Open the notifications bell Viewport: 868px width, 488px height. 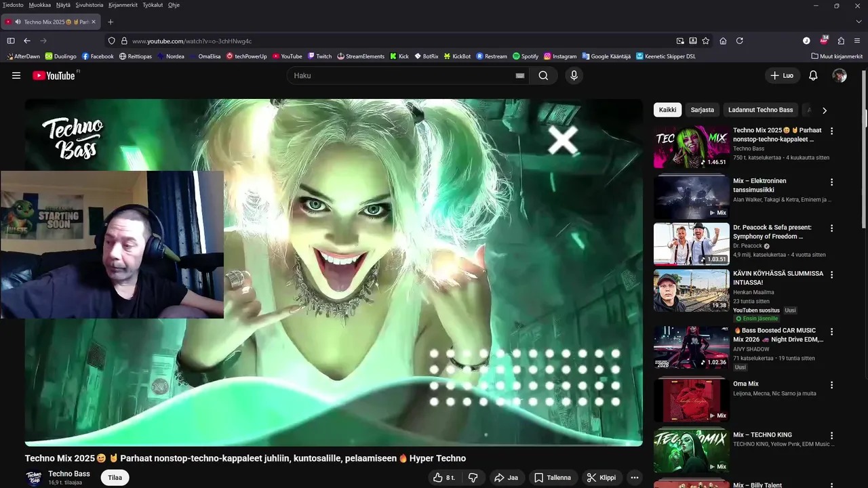point(813,75)
